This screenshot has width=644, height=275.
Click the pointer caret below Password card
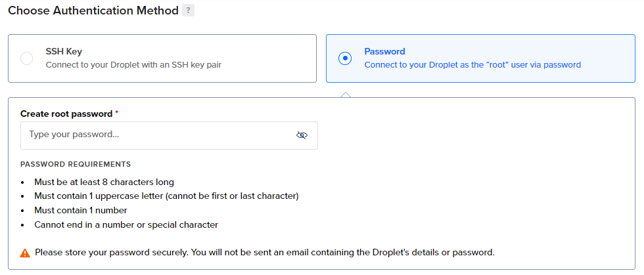pyautogui.click(x=346, y=95)
